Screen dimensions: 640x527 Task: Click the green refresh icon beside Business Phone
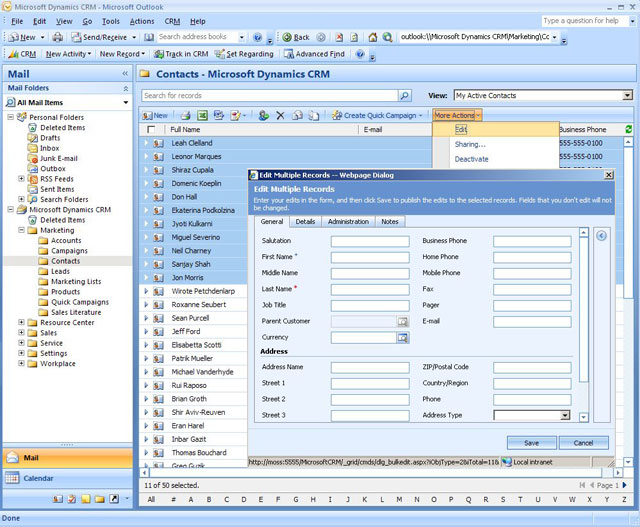click(x=629, y=129)
